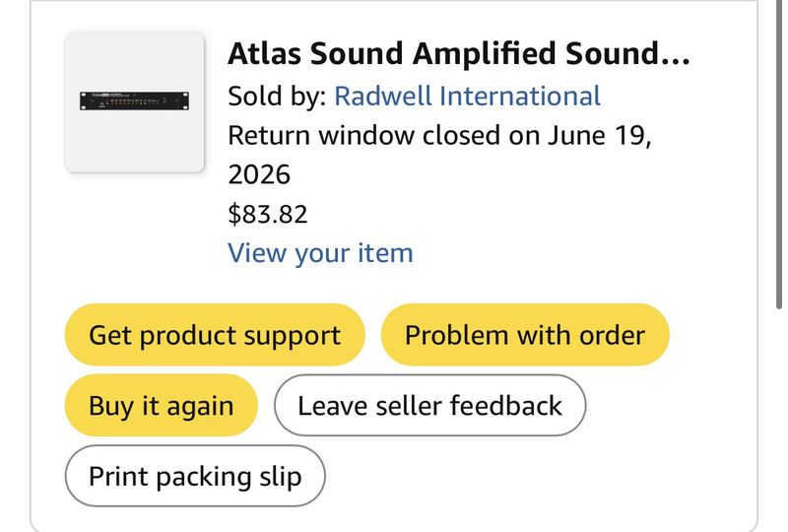The width and height of the screenshot is (788, 532).
Task: Click the 2026 year text line
Action: tap(259, 174)
